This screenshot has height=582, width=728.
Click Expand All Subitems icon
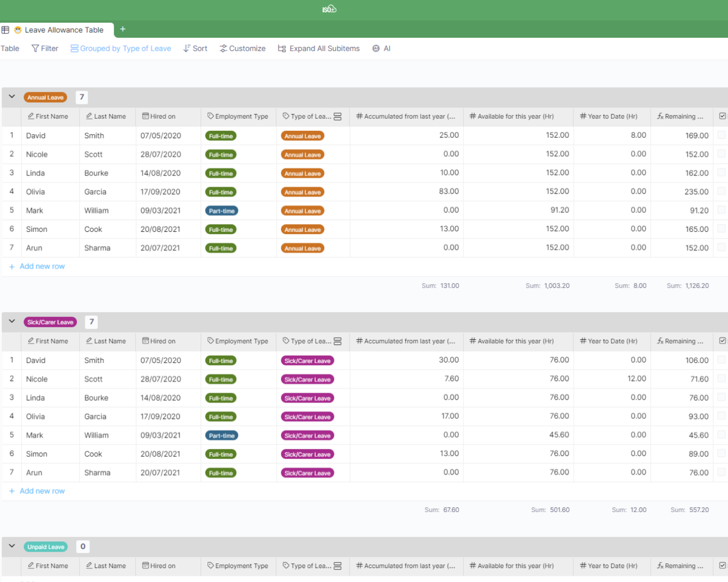click(x=281, y=48)
